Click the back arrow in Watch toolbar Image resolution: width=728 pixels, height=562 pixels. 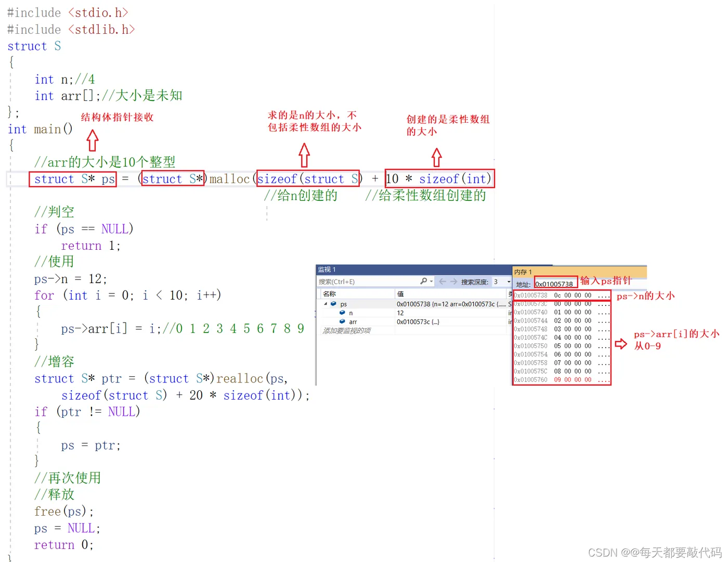point(443,282)
